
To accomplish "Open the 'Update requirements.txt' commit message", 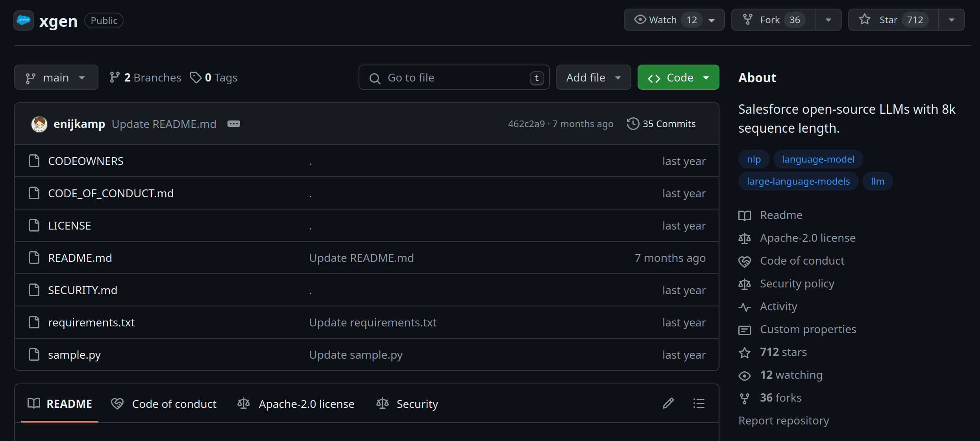I will click(x=373, y=322).
